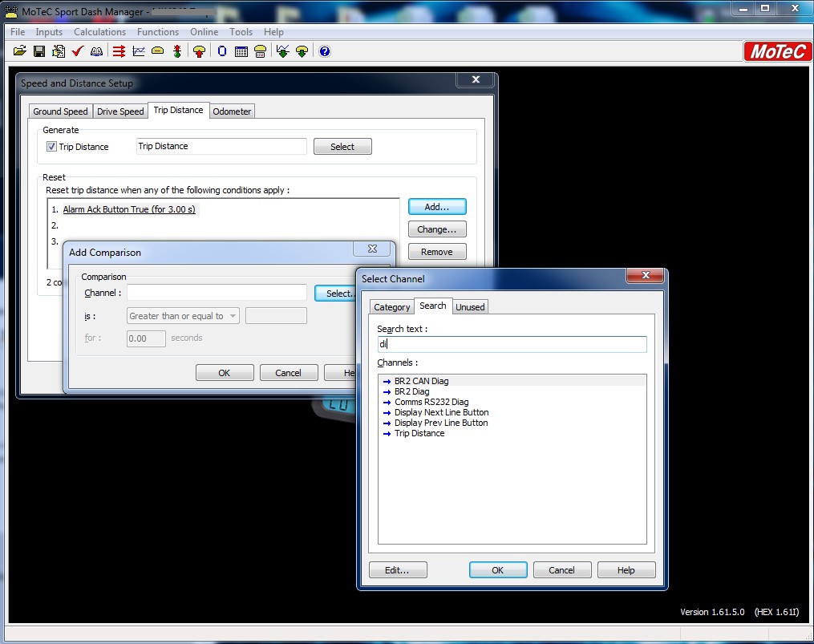Click the line graph toolbar icon
Screen dimensions: 814x644
139,51
